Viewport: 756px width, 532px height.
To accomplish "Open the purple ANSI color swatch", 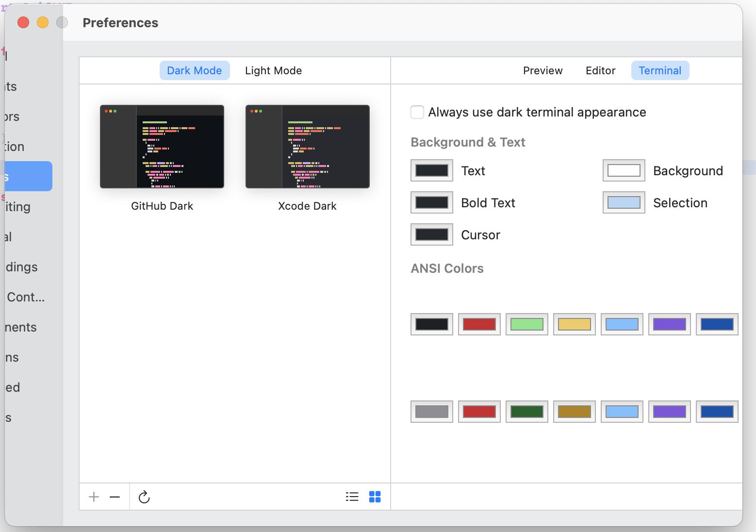I will (x=669, y=324).
